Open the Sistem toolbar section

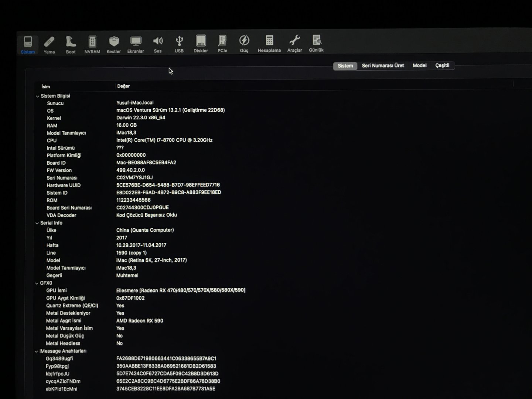(28, 45)
